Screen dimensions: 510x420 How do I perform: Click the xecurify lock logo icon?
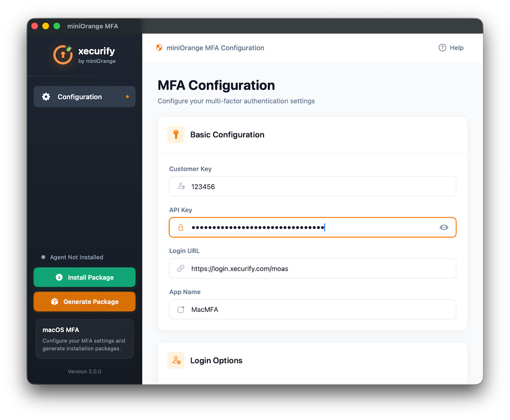coord(63,55)
